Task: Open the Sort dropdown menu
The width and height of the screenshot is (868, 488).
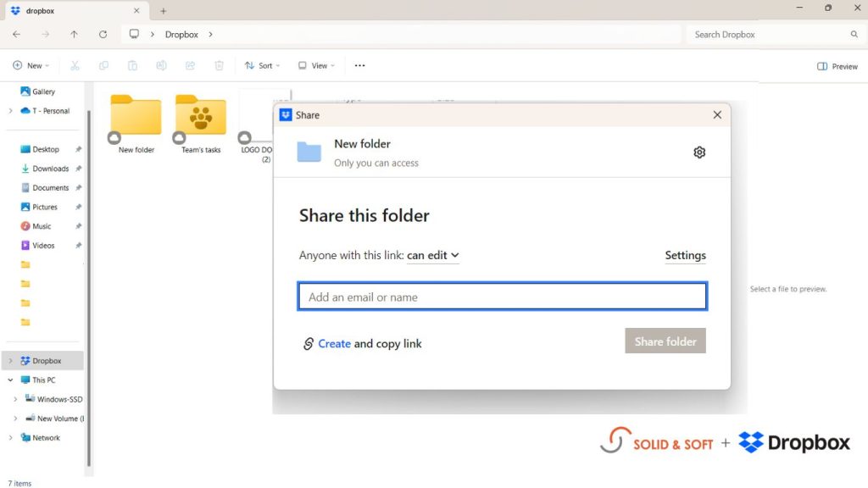Action: tap(262, 65)
